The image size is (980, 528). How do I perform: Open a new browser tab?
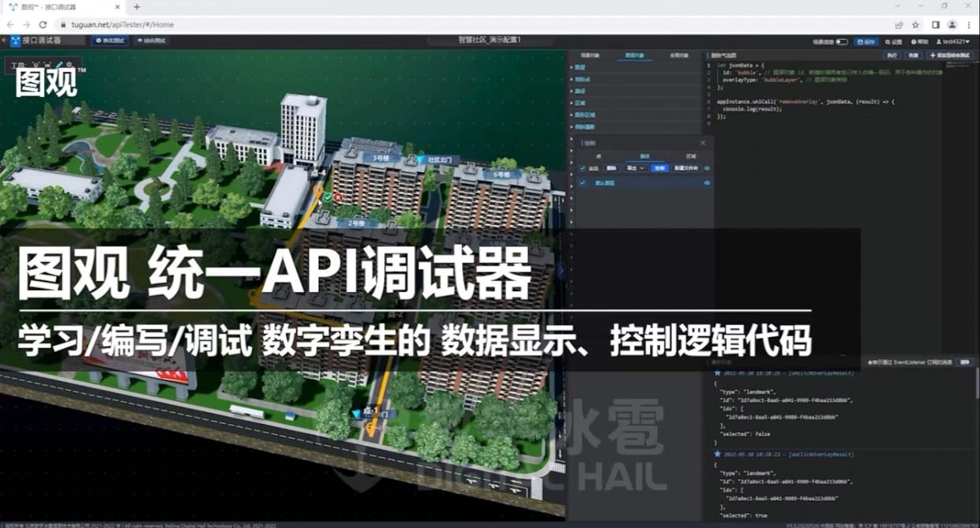[137, 7]
